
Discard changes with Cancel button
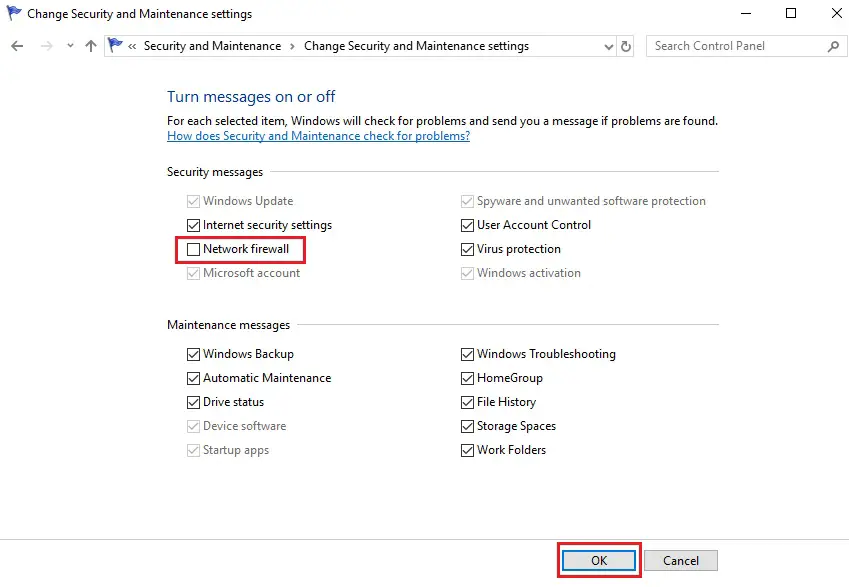(x=681, y=560)
